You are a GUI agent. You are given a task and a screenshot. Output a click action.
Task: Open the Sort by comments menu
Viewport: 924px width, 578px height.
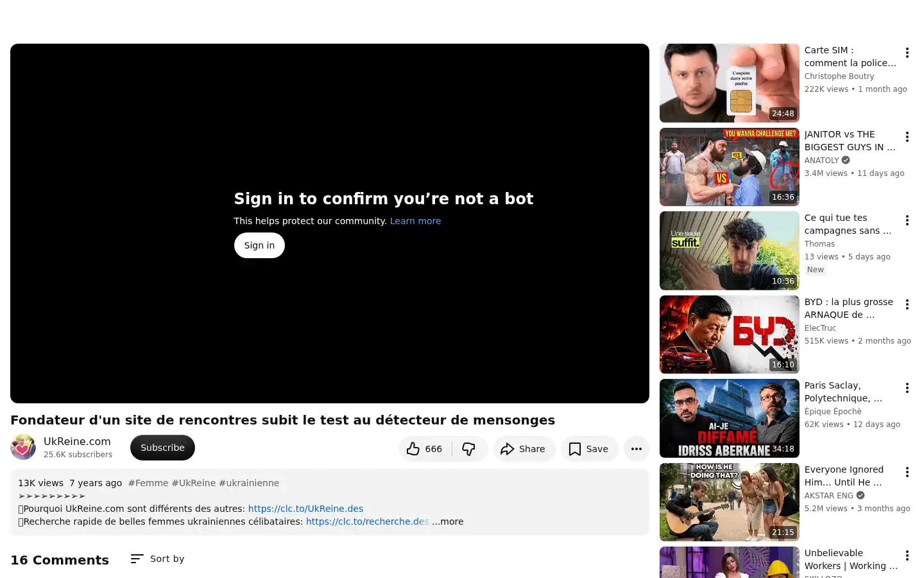pos(157,559)
